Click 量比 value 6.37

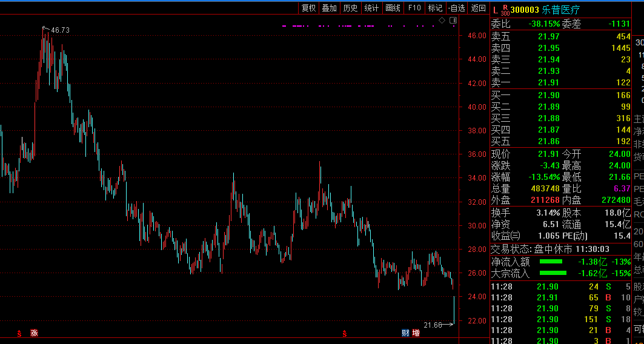point(622,189)
